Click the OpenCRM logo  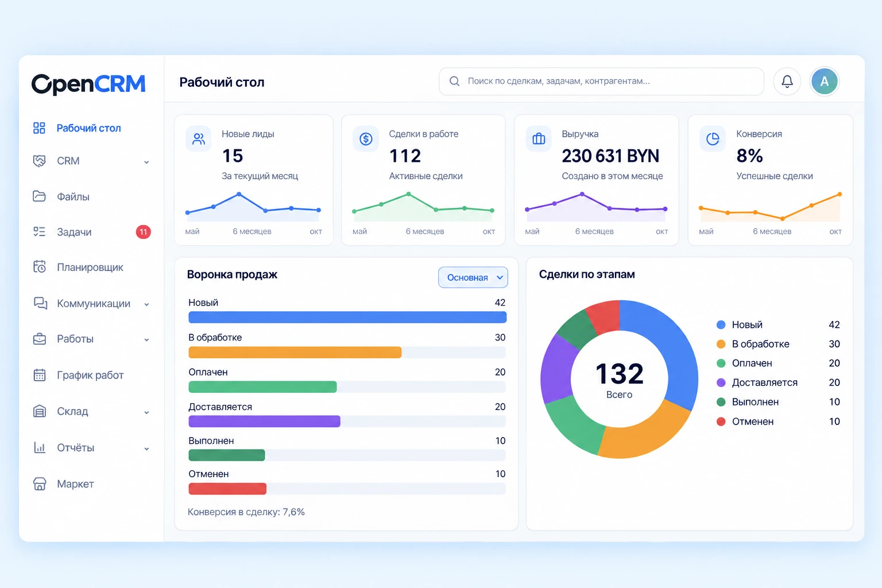tap(88, 84)
